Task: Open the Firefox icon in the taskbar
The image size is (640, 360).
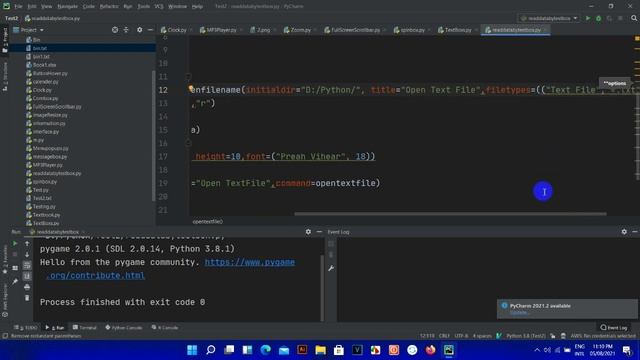Action: [x=430, y=350]
